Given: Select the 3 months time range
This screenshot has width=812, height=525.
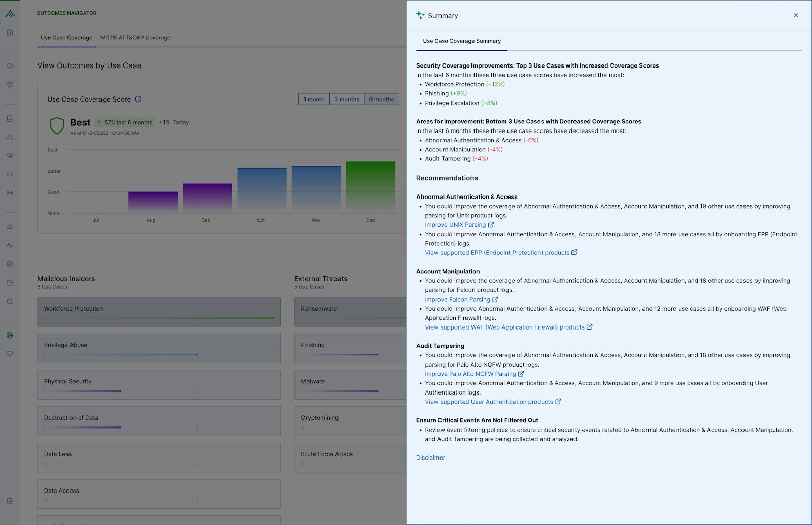Looking at the screenshot, I should 347,100.
